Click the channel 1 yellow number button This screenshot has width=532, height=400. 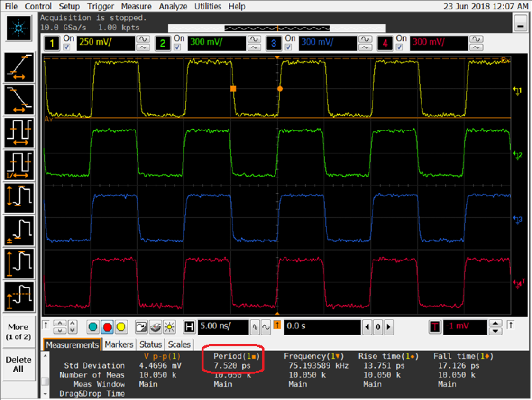(52, 44)
